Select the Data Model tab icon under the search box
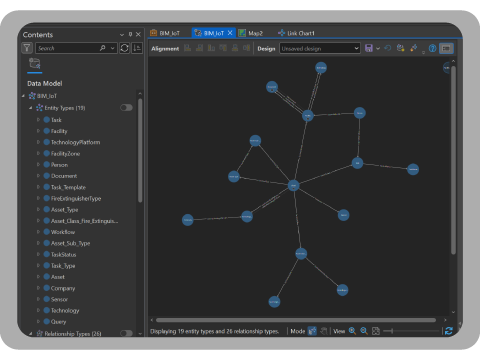Screen dimensions: 480x360 (35, 63)
